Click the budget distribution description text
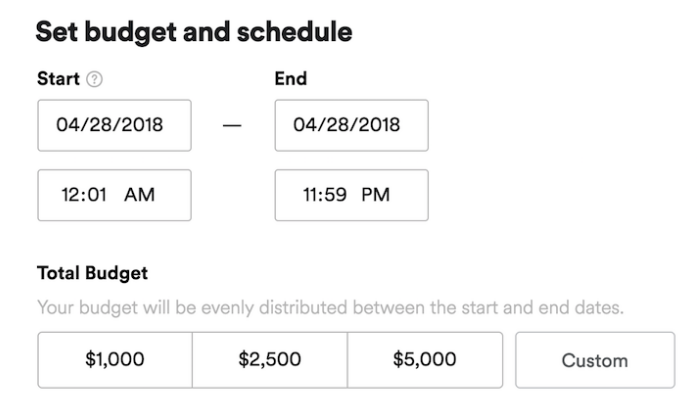The height and width of the screenshot is (410, 698). point(330,307)
